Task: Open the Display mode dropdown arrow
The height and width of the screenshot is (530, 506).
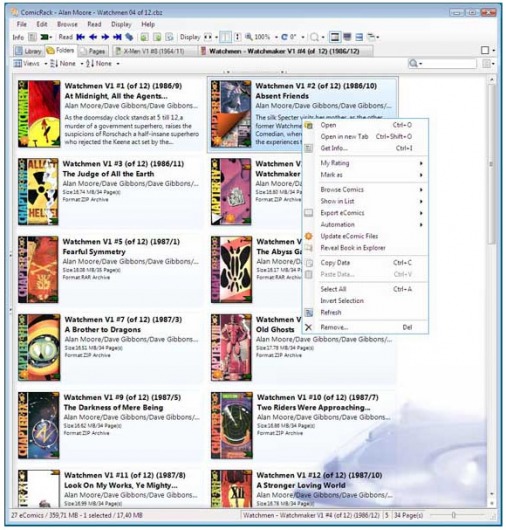Action: coord(216,37)
